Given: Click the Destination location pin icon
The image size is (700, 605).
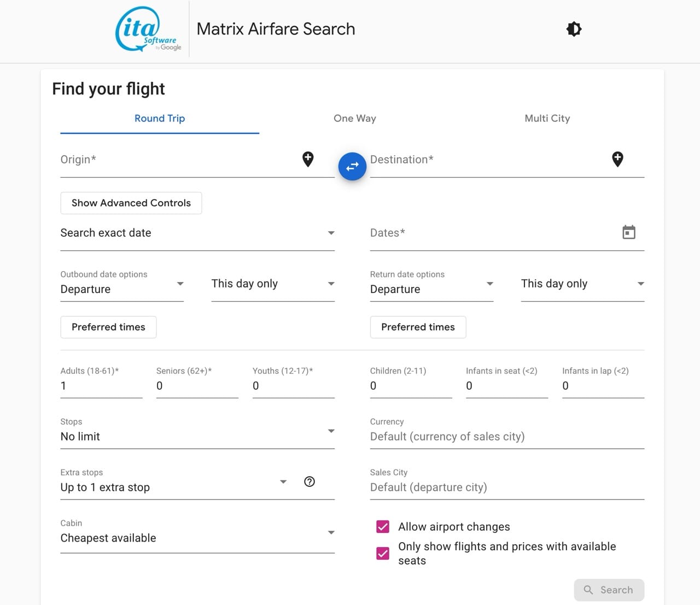Looking at the screenshot, I should pyautogui.click(x=617, y=159).
